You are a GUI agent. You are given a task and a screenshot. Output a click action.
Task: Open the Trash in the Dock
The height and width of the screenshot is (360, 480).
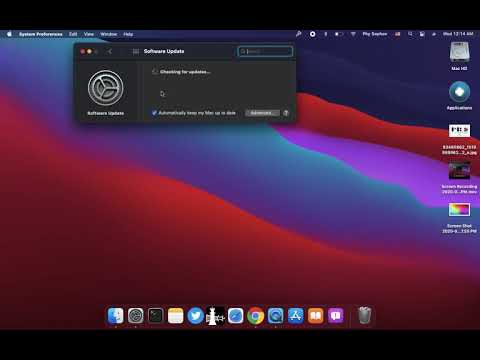pos(364,315)
